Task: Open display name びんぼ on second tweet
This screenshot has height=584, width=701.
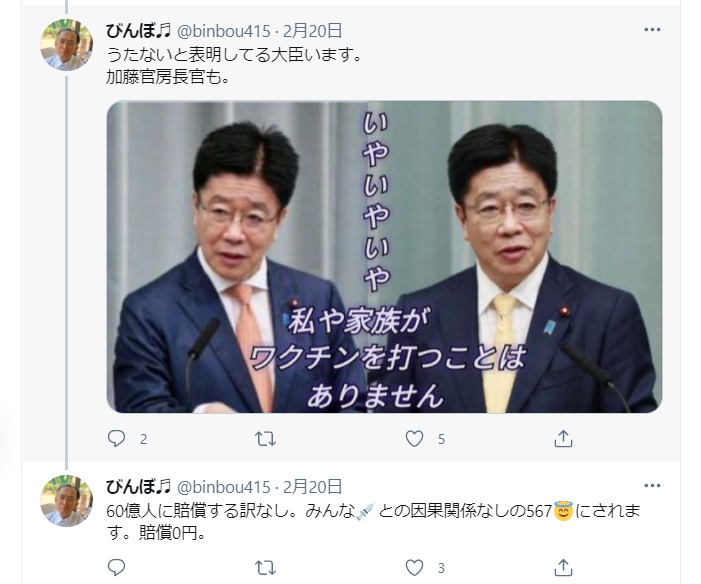Action: tap(139, 487)
